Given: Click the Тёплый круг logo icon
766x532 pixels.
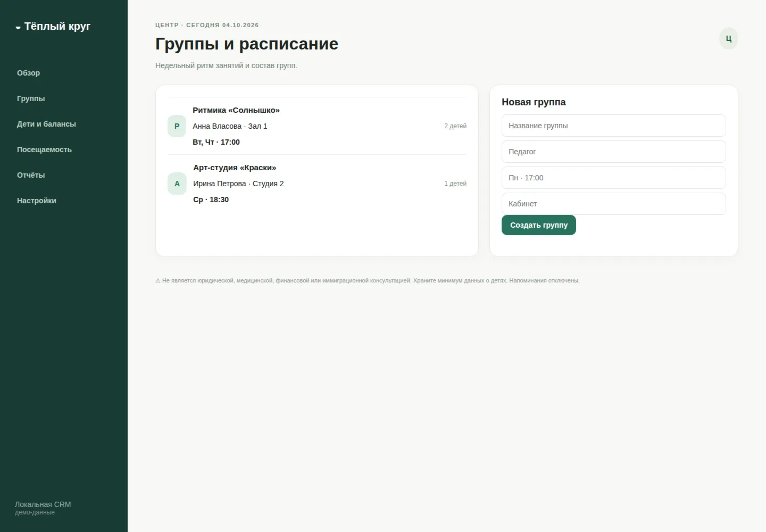Looking at the screenshot, I should coord(18,27).
